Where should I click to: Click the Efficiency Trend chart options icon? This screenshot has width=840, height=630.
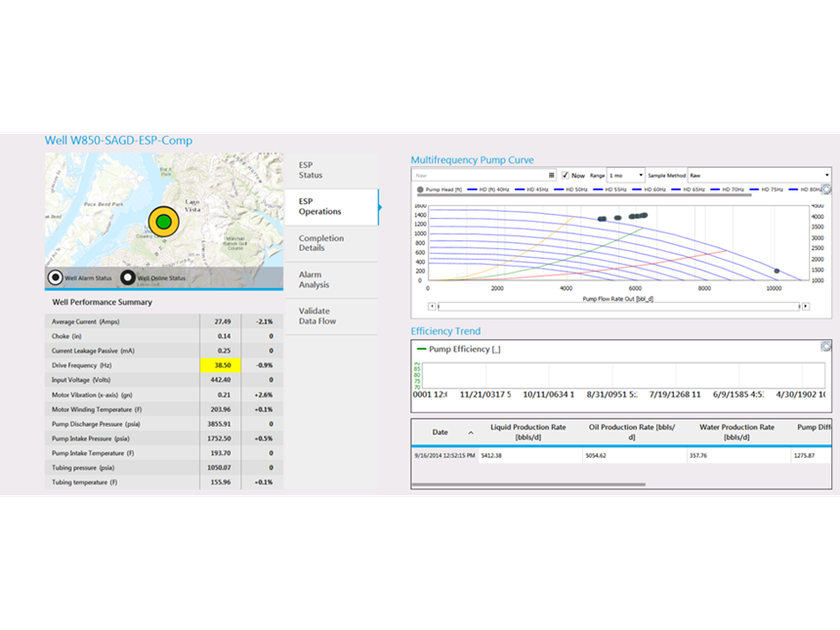[826, 346]
